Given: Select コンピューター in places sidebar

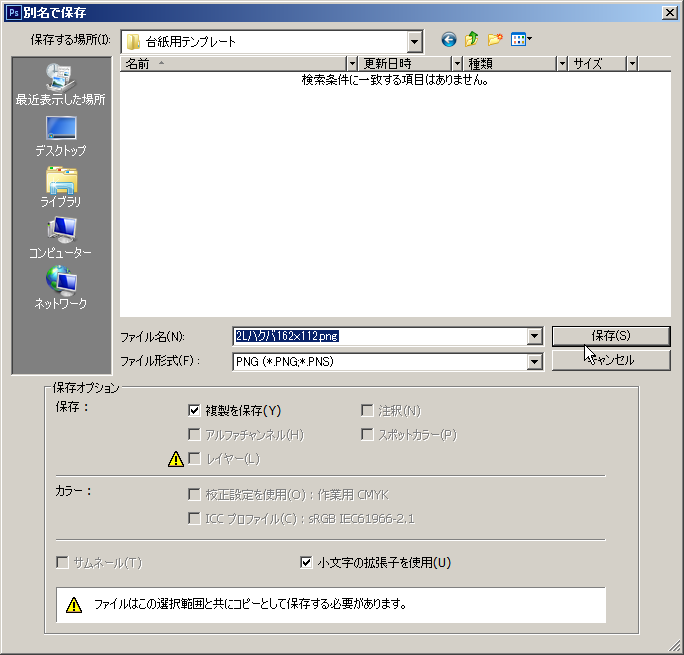Looking at the screenshot, I should click(x=60, y=238).
